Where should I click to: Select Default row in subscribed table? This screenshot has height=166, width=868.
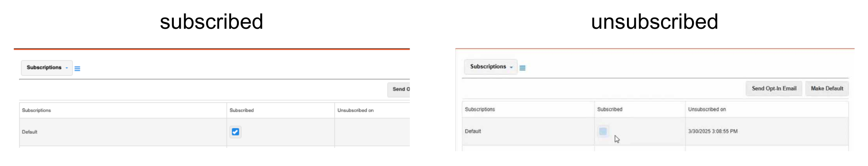[x=214, y=132]
